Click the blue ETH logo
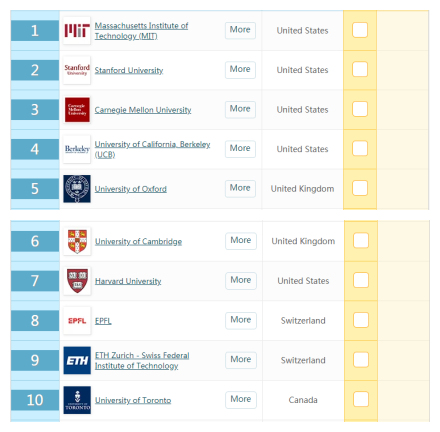 pos(77,360)
